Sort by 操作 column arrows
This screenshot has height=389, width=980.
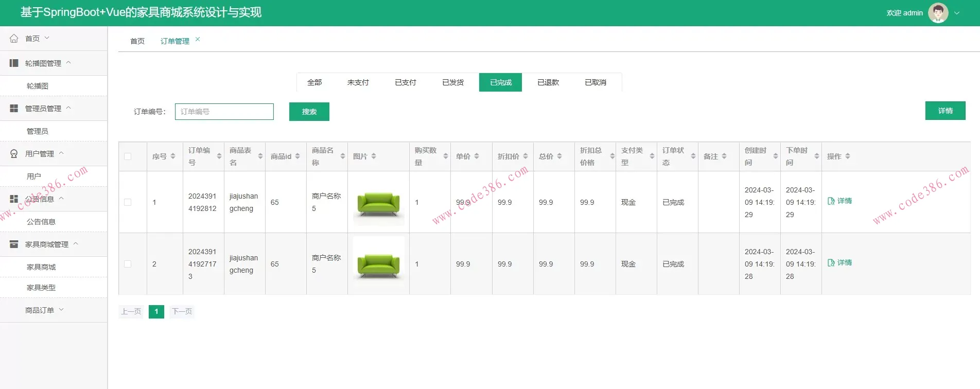848,156
